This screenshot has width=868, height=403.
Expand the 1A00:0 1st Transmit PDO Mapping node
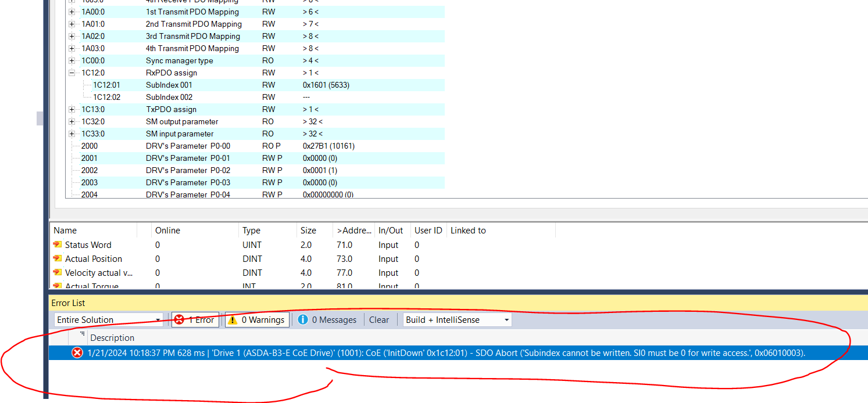click(x=72, y=12)
